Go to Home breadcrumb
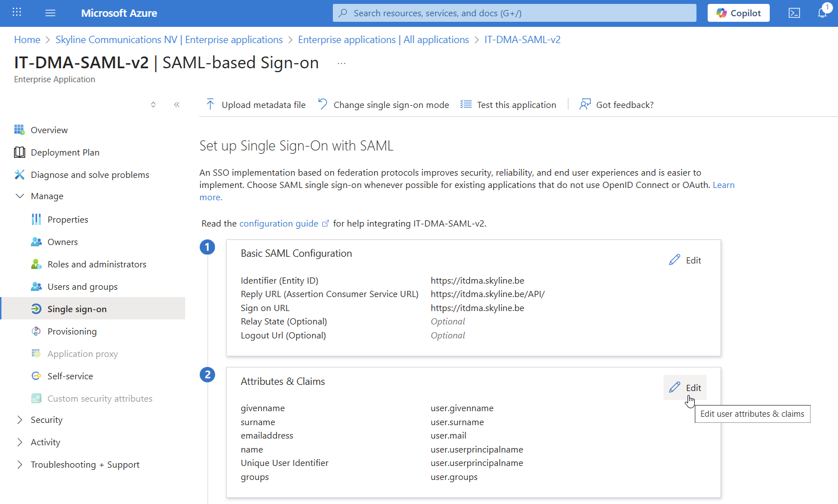838x504 pixels. pos(27,40)
